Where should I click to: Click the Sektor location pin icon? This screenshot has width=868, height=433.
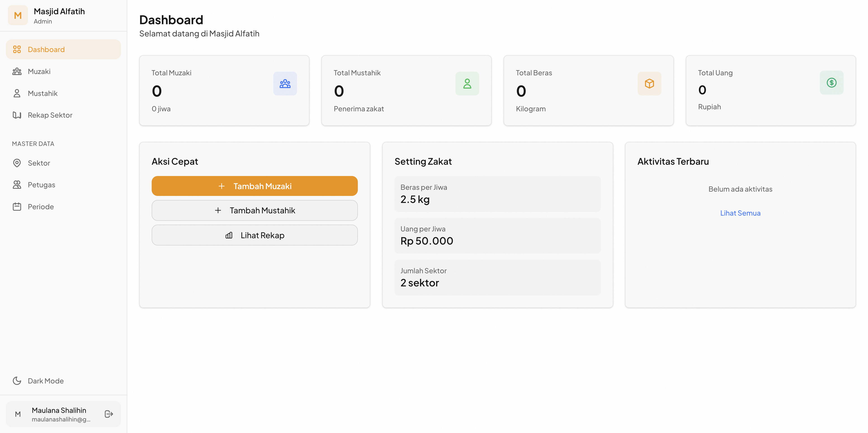point(17,163)
